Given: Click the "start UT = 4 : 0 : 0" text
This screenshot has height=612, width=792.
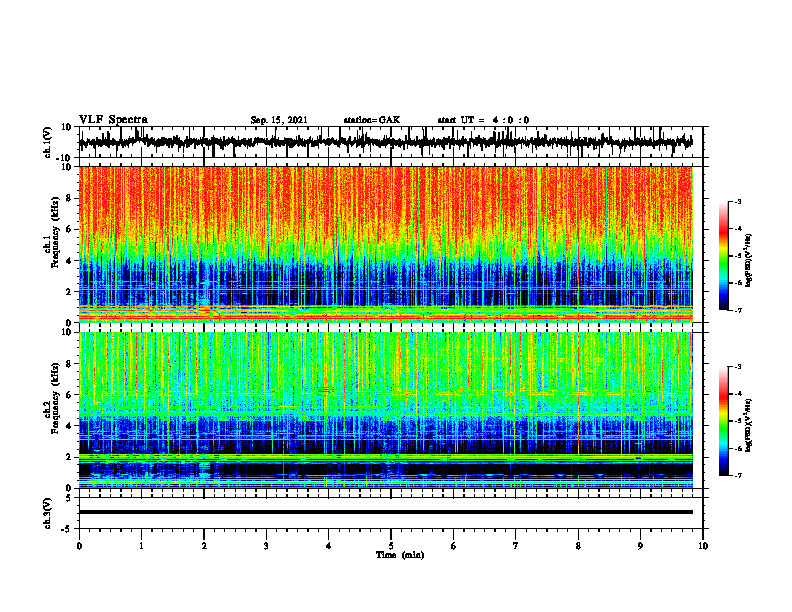Looking at the screenshot, I should [x=483, y=120].
